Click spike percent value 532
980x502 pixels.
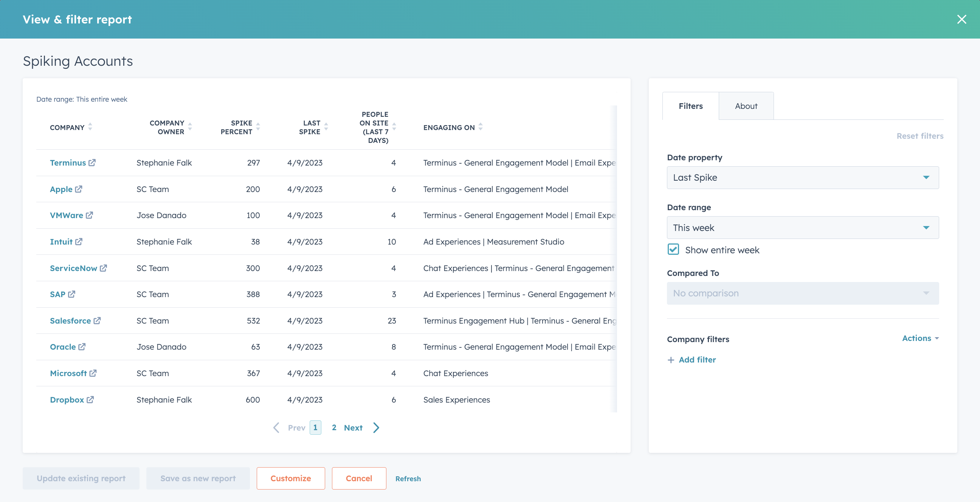coord(253,321)
